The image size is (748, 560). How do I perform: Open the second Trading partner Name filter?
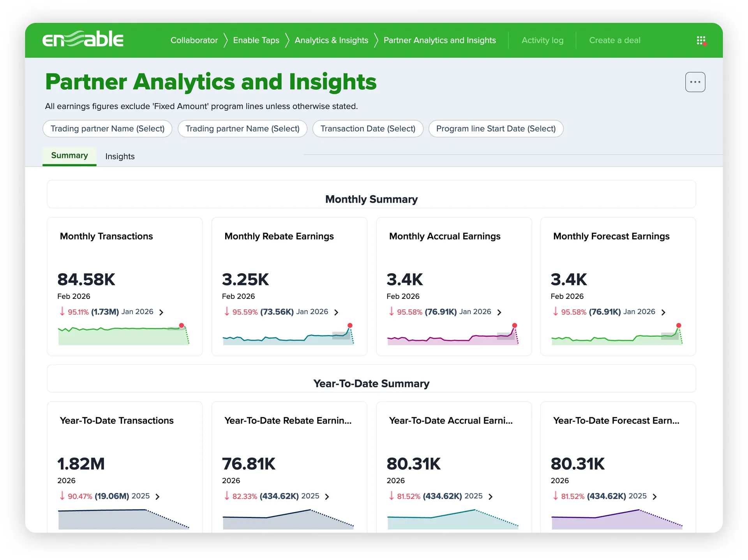242,129
